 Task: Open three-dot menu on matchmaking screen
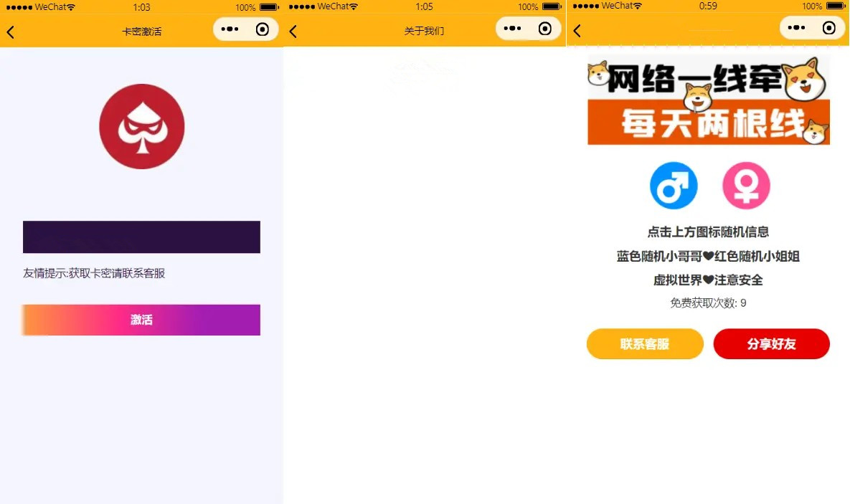click(x=796, y=28)
